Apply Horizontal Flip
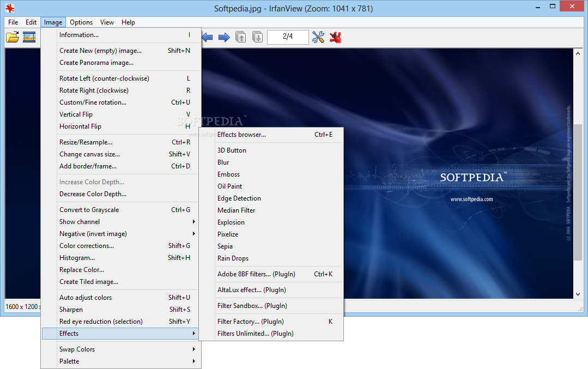588x369 pixels. [x=120, y=126]
